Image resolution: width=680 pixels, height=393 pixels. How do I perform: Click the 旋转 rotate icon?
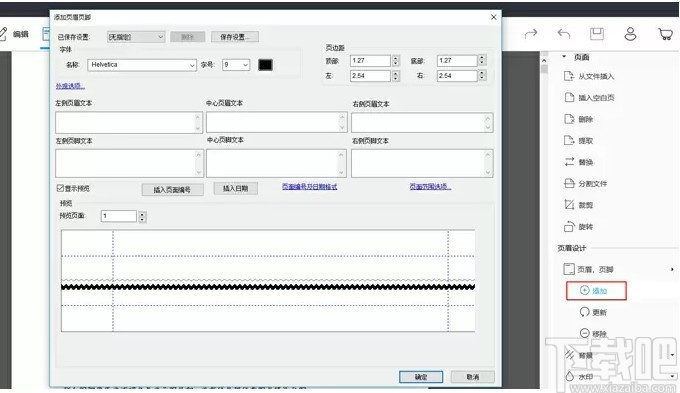pyautogui.click(x=569, y=226)
